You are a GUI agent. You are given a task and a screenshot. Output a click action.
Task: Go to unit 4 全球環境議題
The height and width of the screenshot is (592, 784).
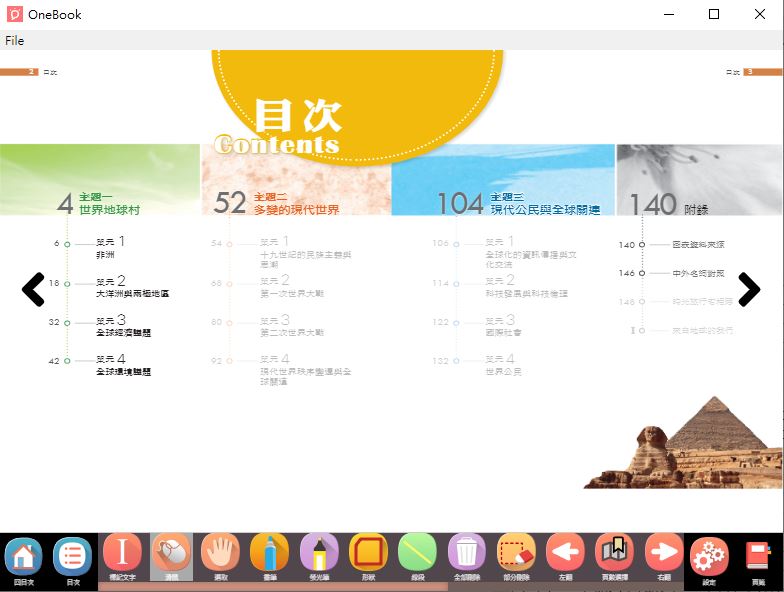pos(123,365)
